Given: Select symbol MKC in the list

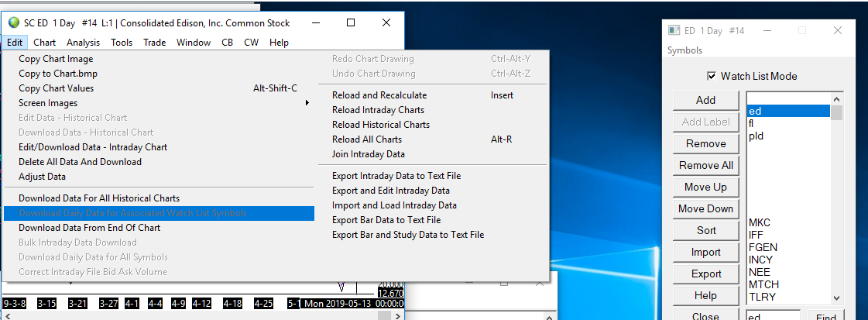Looking at the screenshot, I should pyautogui.click(x=788, y=222).
